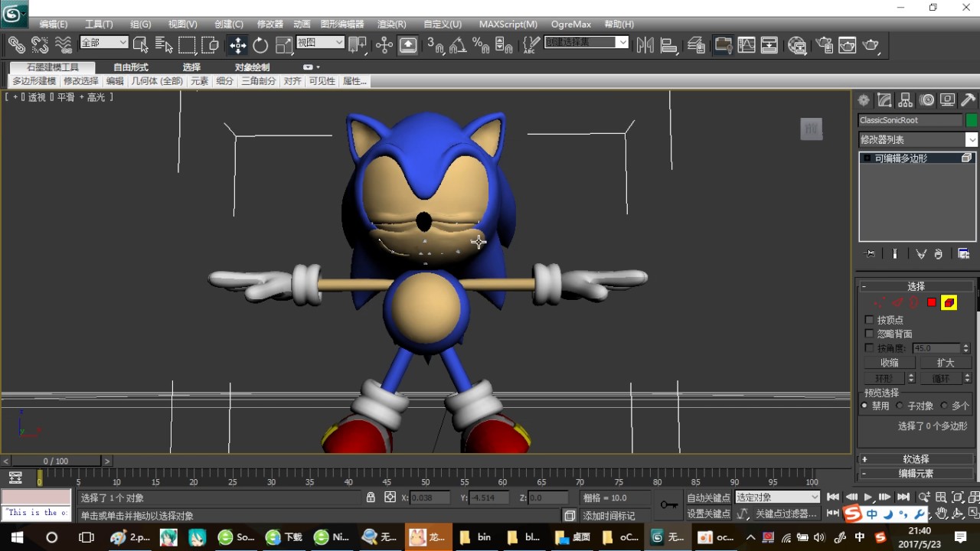
Task: Open Select by Name list tool
Action: 163,44
